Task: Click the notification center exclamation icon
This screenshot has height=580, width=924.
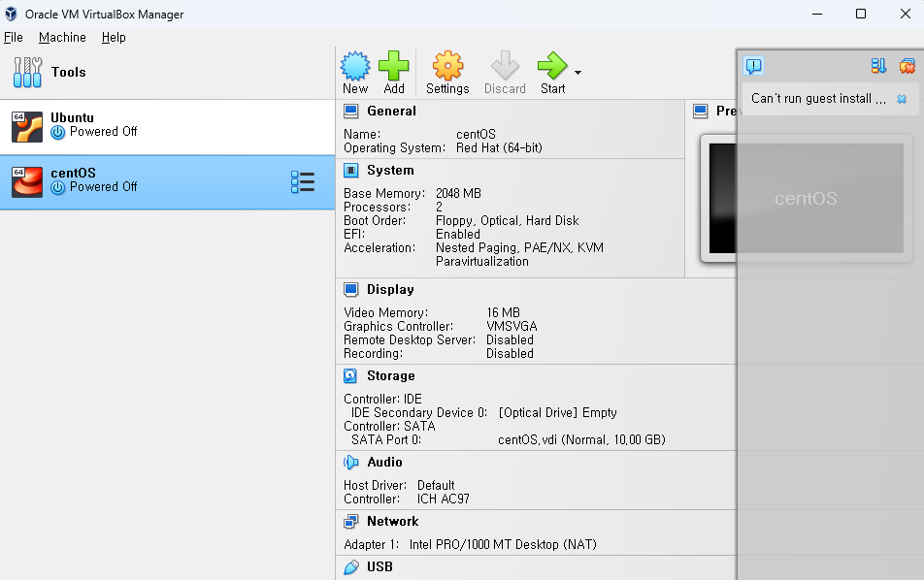Action: [x=754, y=65]
